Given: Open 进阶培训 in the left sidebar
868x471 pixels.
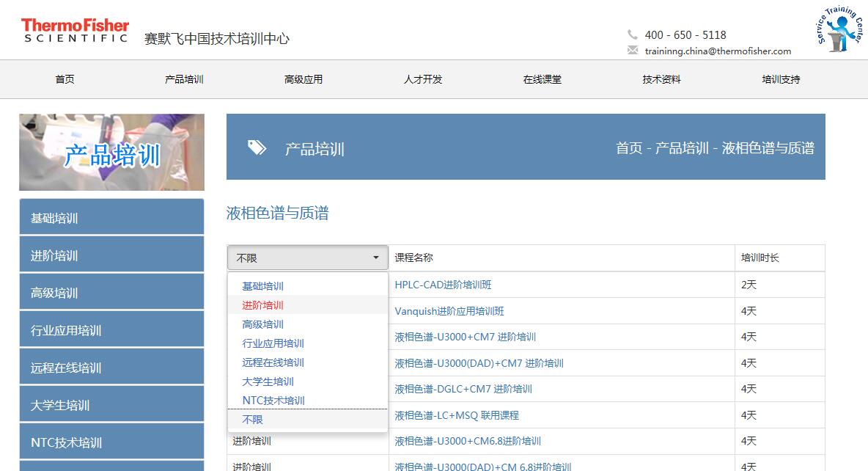Looking at the screenshot, I should 112,255.
